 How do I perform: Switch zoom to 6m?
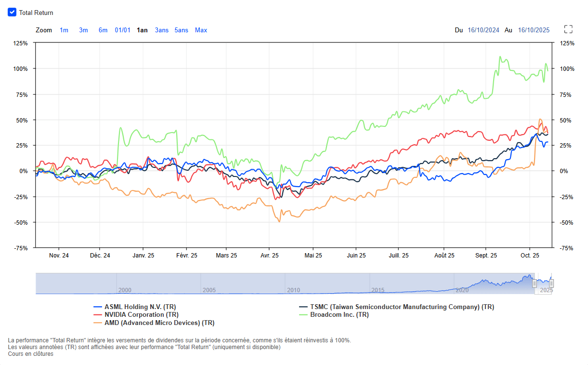[x=103, y=30]
